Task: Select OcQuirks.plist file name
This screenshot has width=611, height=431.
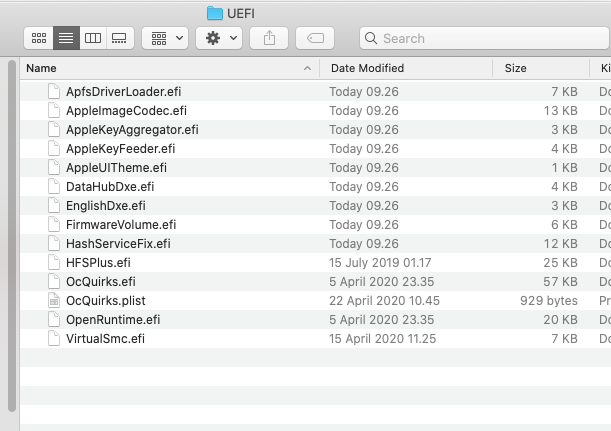Action: (106, 301)
